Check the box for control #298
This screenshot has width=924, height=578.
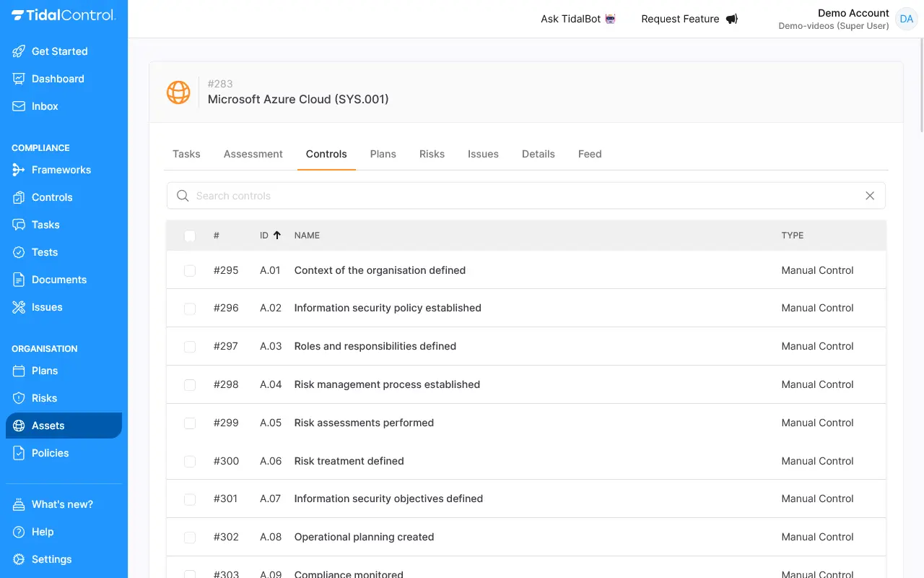tap(190, 385)
